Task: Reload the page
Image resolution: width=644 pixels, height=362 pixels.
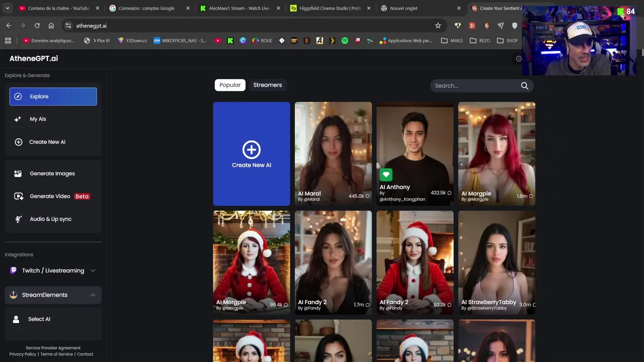Action: pyautogui.click(x=37, y=26)
